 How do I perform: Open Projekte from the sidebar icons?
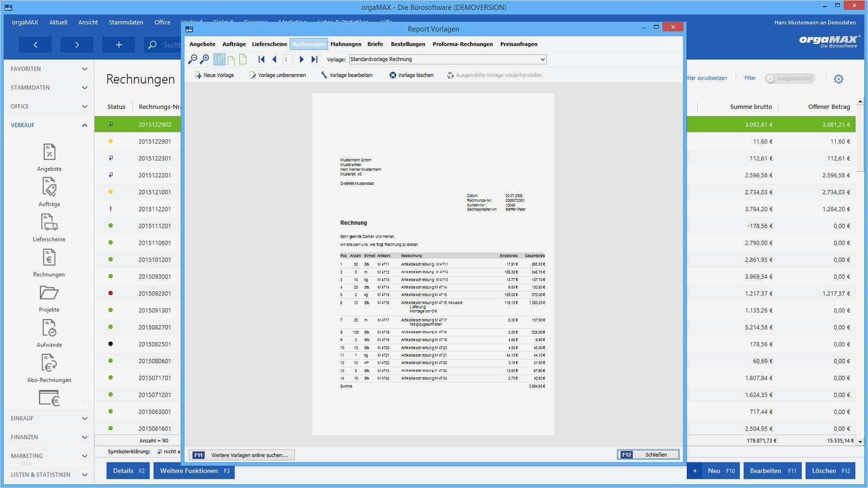(x=49, y=298)
